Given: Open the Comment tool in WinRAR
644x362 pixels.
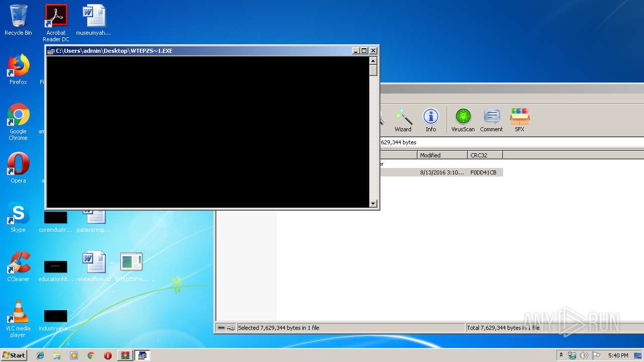Looking at the screenshot, I should (x=492, y=120).
